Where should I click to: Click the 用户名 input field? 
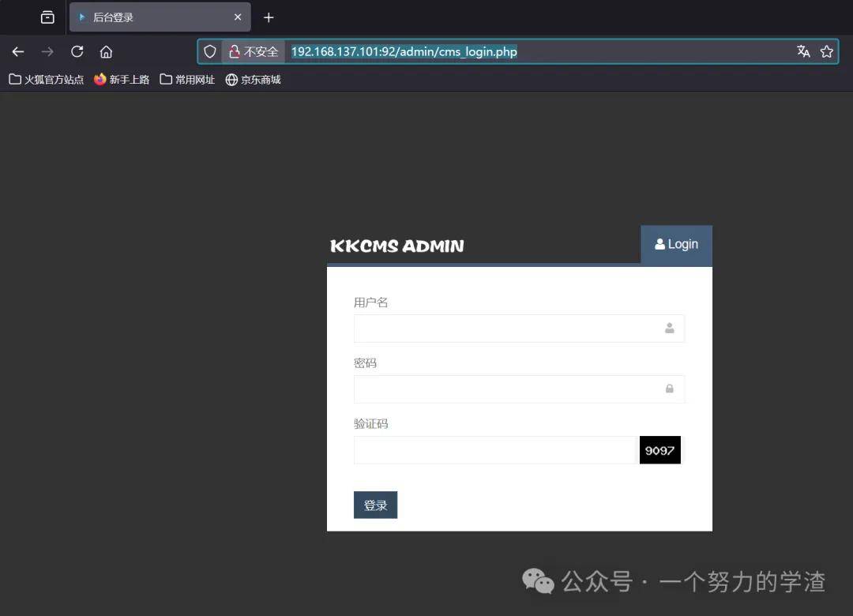(x=519, y=329)
